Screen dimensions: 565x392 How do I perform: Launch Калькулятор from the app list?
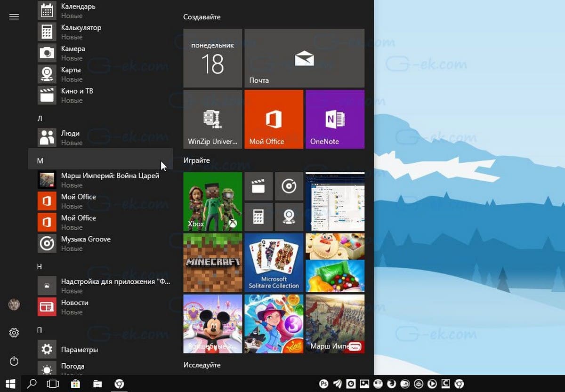click(100, 32)
